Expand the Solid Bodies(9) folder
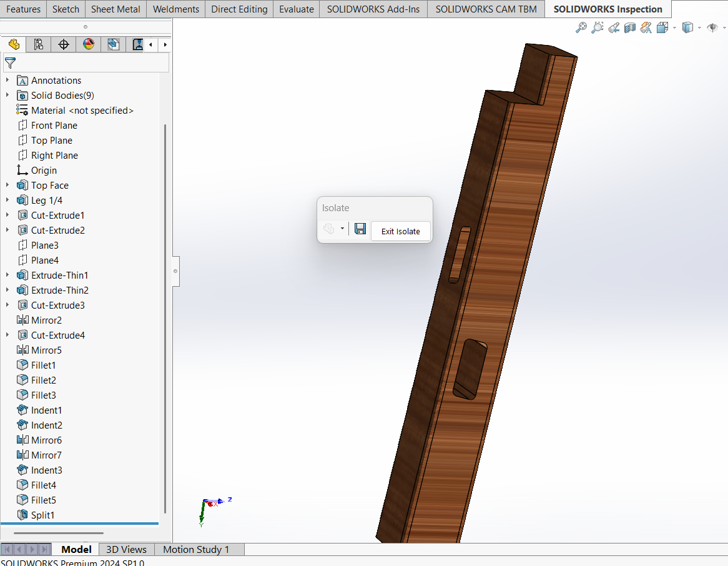This screenshot has height=566, width=728. pos(7,95)
